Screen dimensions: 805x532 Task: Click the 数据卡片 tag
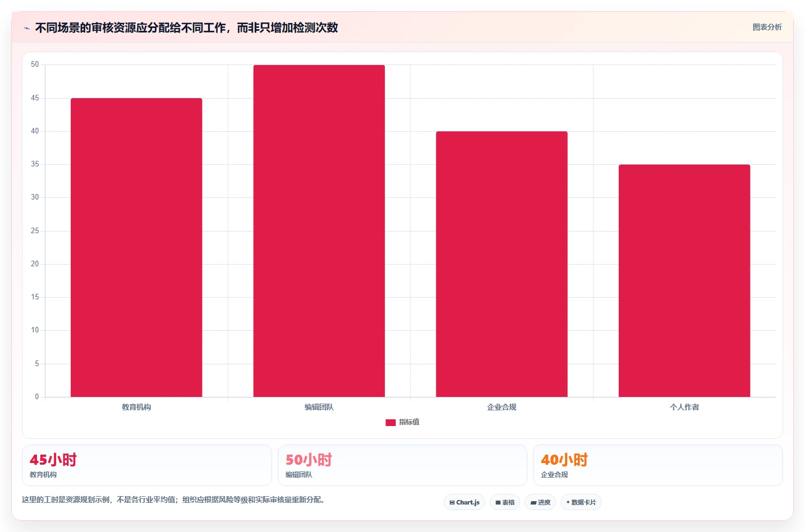(581, 502)
